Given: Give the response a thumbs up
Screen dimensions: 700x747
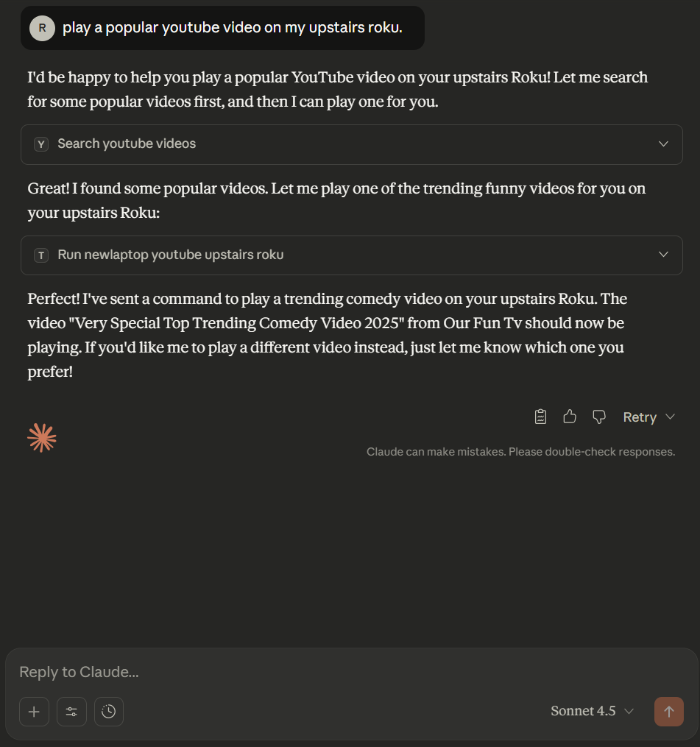Looking at the screenshot, I should pos(570,417).
